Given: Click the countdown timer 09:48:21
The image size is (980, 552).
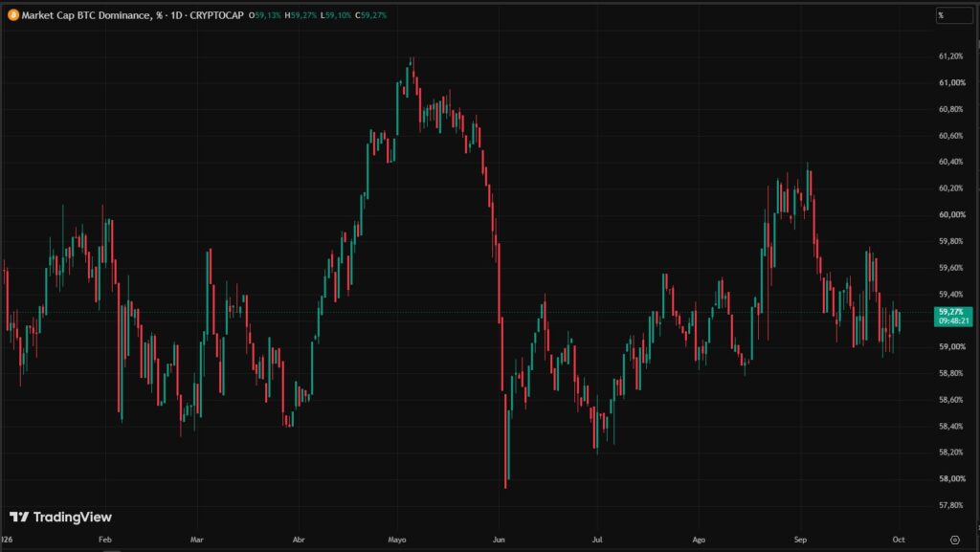Looking at the screenshot, I should coord(953,320).
